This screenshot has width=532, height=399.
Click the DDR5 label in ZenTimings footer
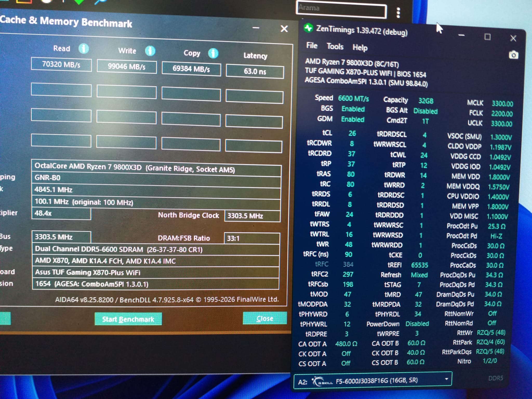[496, 378]
